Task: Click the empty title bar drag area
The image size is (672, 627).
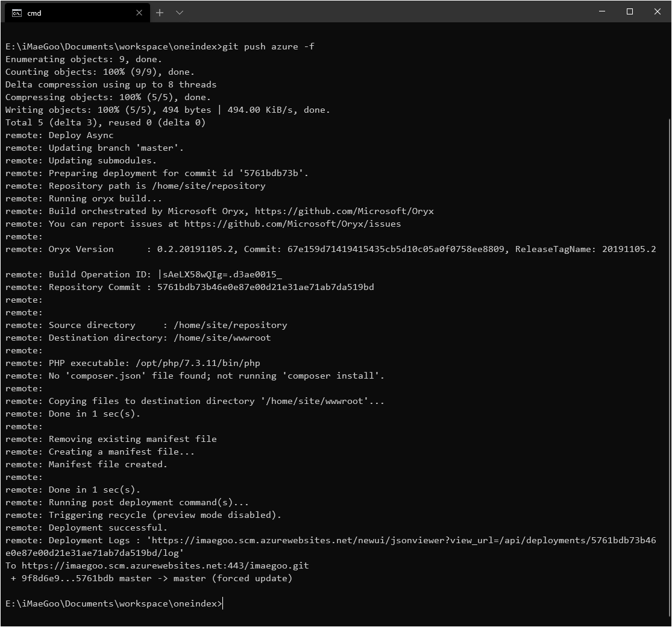Action: coord(386,12)
